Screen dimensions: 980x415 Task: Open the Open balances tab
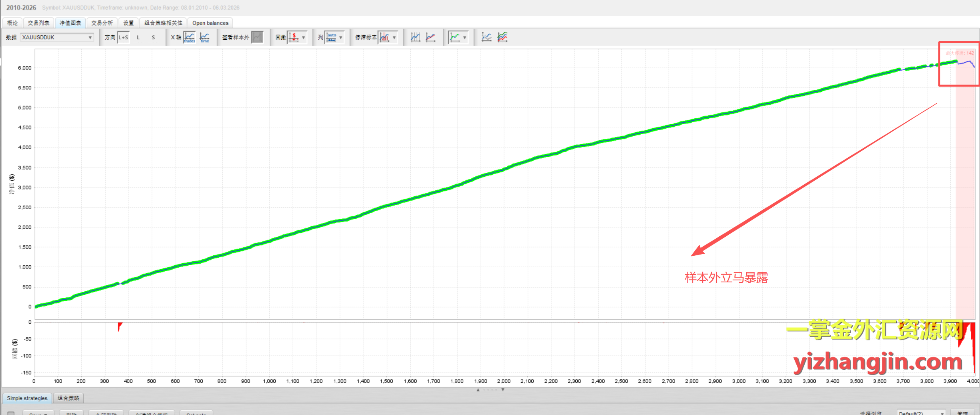210,23
